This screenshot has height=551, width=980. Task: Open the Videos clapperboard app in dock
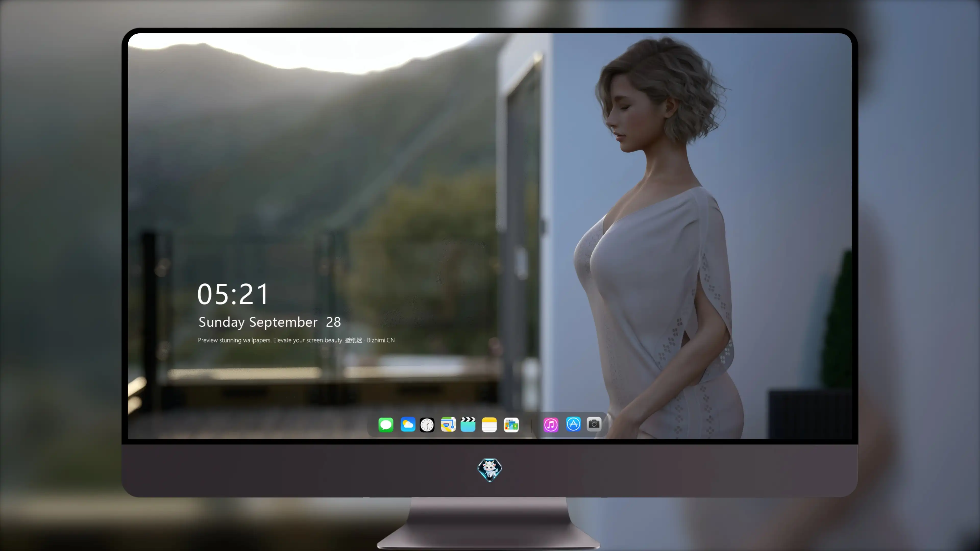tap(468, 424)
